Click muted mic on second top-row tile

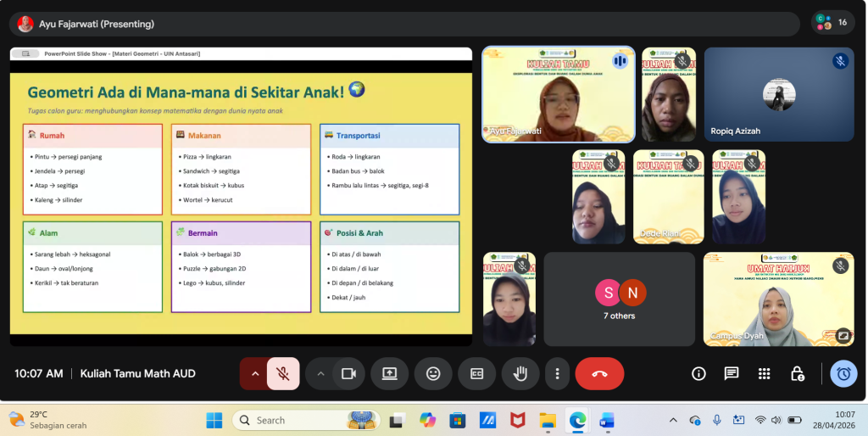682,61
